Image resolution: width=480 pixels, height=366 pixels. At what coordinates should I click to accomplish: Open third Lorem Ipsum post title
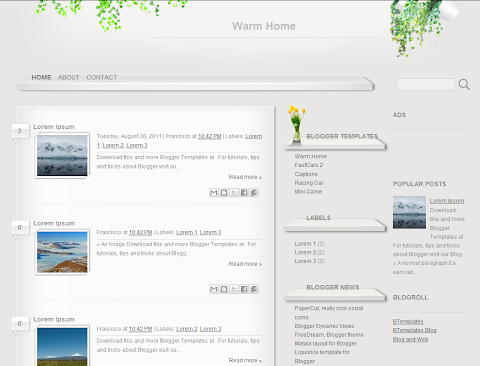tap(54, 319)
